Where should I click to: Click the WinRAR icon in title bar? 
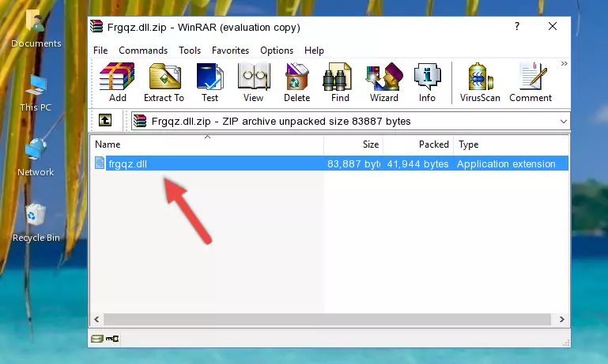click(x=96, y=26)
